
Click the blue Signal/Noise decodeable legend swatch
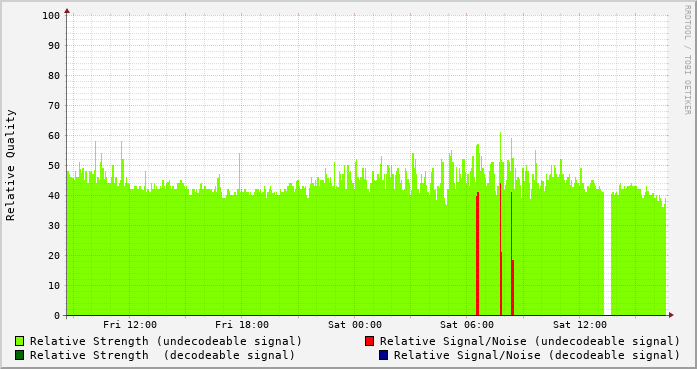pos(383,355)
